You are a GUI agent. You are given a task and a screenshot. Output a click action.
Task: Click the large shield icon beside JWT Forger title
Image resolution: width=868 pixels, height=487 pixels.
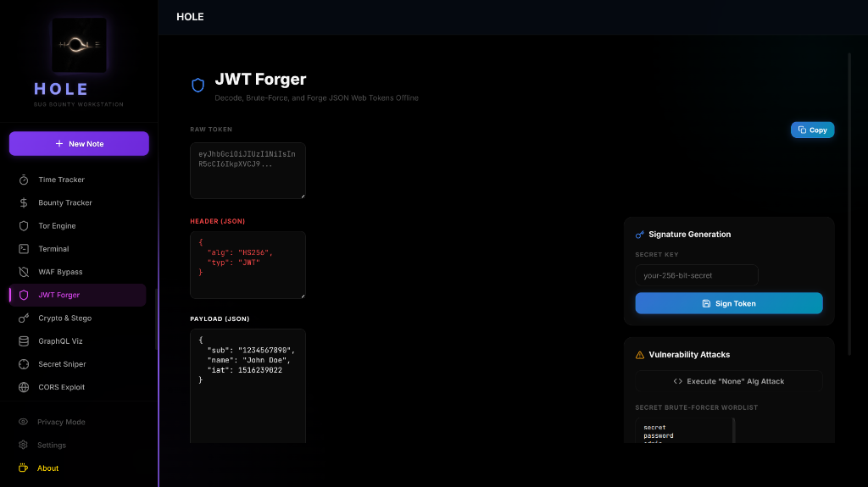pyautogui.click(x=198, y=86)
